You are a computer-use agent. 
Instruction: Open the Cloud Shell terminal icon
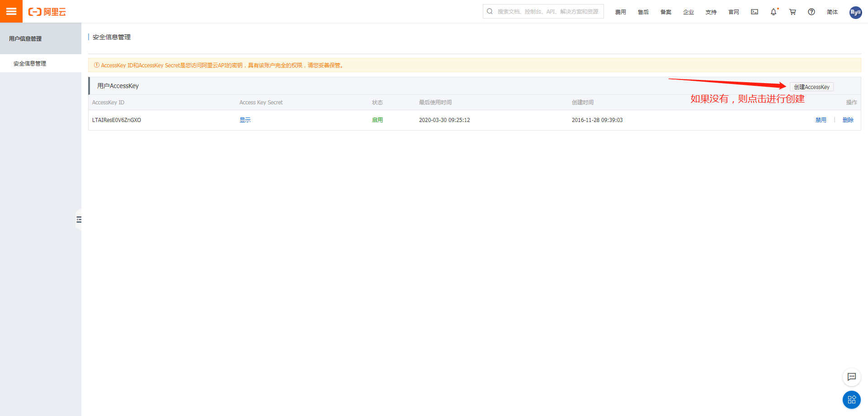tap(755, 12)
